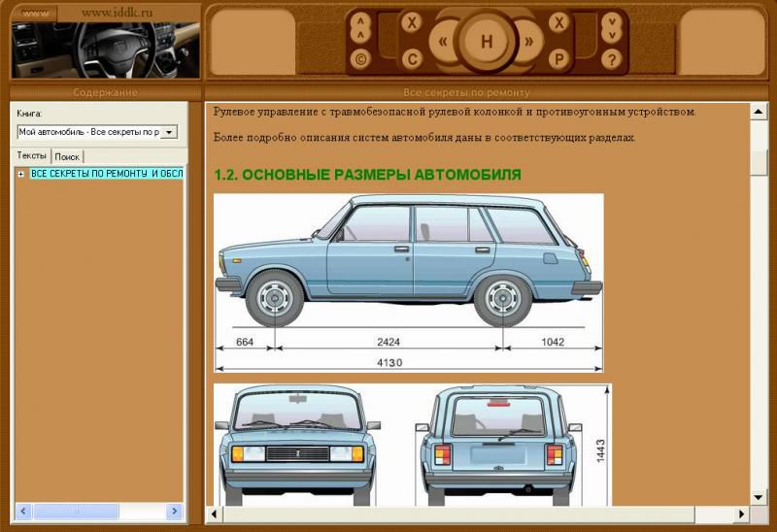The height and width of the screenshot is (532, 777).
Task: Switch to the Тексты tab
Action: (31, 155)
